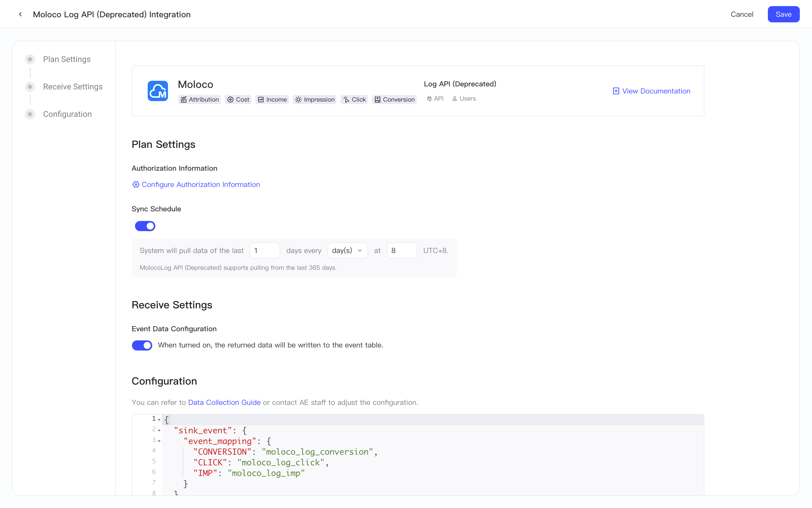Click the UTC+8 timezone text

(x=435, y=251)
